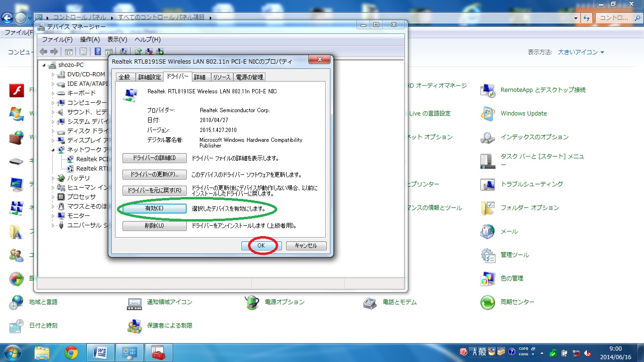644x362 pixels.
Task: Open the Properties toolbar icon in Device Manager
Action: click(x=83, y=51)
